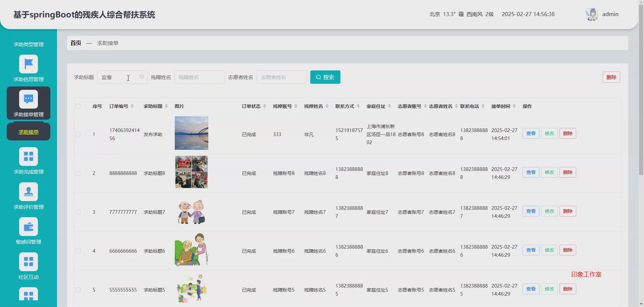The height and width of the screenshot is (307, 644).
Task: Toggle sorting on the 订单状态 column
Action: [265, 106]
